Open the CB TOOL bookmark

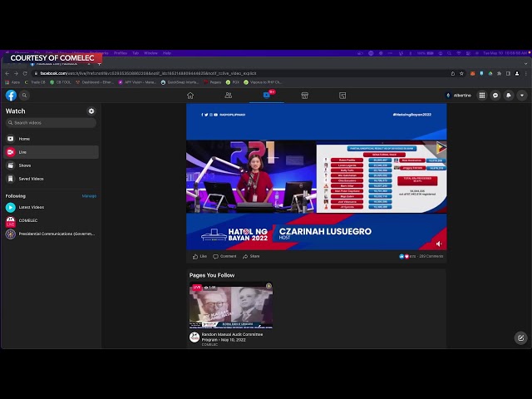[x=61, y=82]
